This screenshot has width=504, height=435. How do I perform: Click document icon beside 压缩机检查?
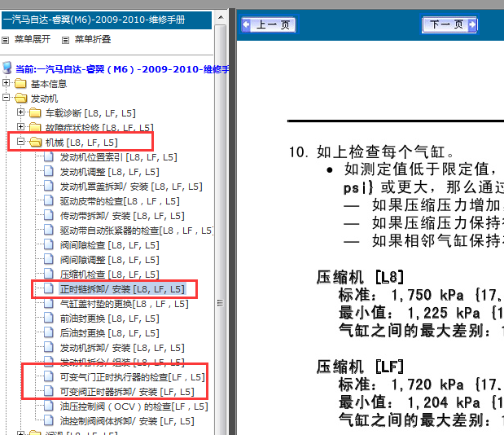click(x=49, y=274)
